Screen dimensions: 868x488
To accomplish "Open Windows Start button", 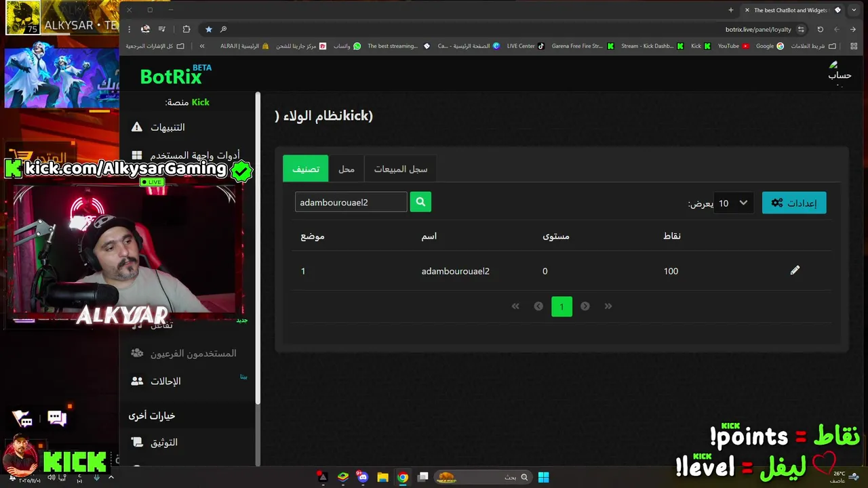I will point(543,477).
